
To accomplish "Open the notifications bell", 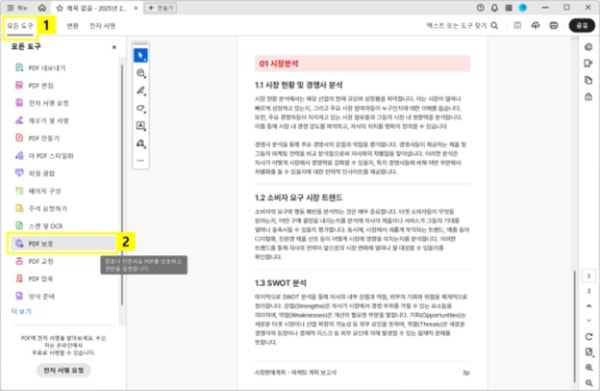I will 494,8.
